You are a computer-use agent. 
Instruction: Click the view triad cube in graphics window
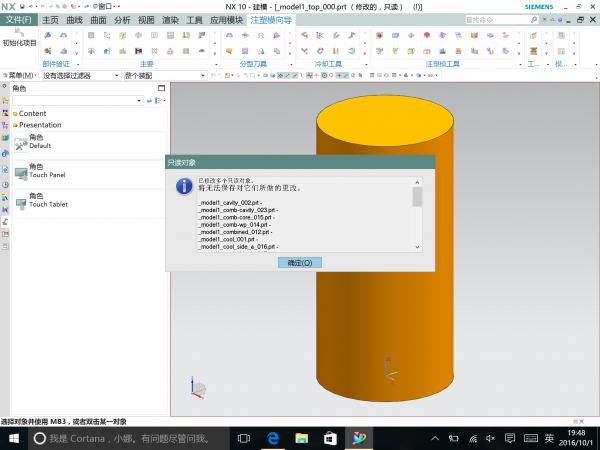pyautogui.click(x=198, y=388)
